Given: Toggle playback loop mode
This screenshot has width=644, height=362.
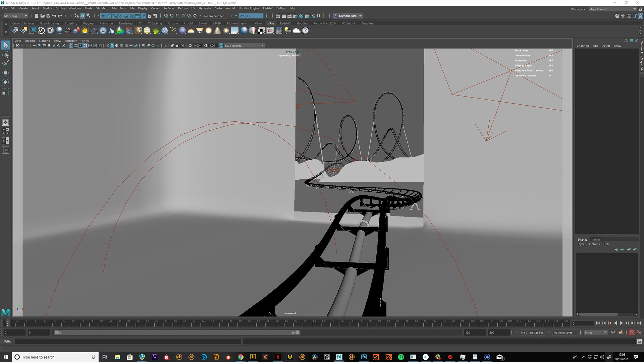Looking at the screenshot, I should click(x=613, y=333).
